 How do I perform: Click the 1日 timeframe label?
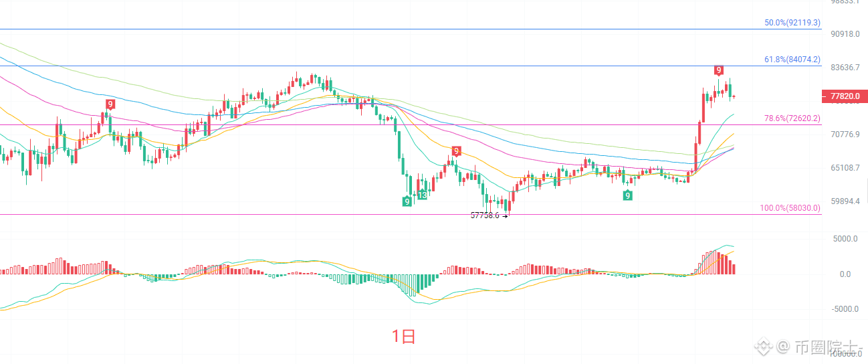pyautogui.click(x=404, y=337)
